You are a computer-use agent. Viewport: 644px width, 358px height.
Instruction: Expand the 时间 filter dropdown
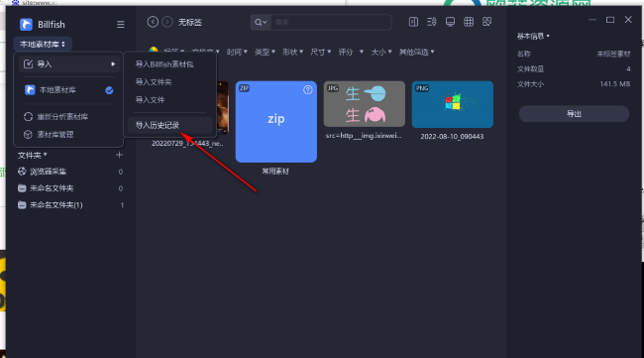(237, 52)
